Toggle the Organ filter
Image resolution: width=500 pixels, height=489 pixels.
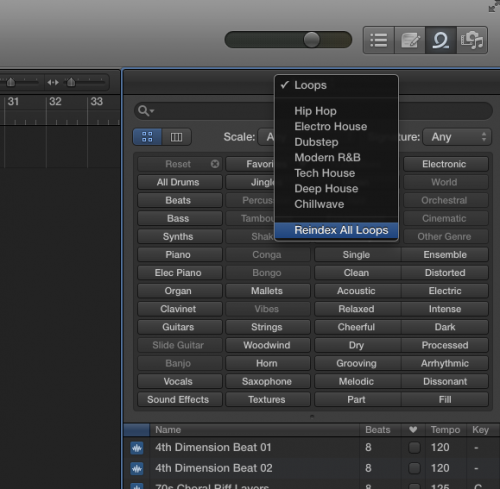click(x=180, y=291)
